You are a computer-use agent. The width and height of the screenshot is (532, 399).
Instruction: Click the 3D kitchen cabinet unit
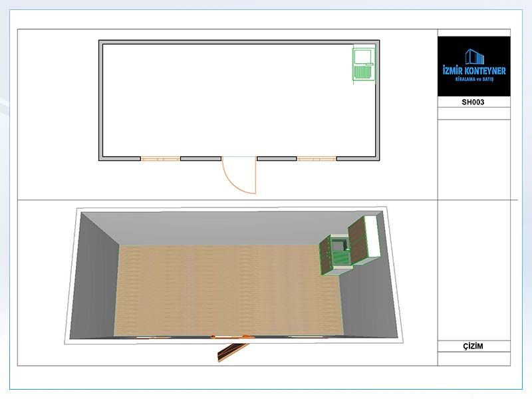[x=349, y=245]
